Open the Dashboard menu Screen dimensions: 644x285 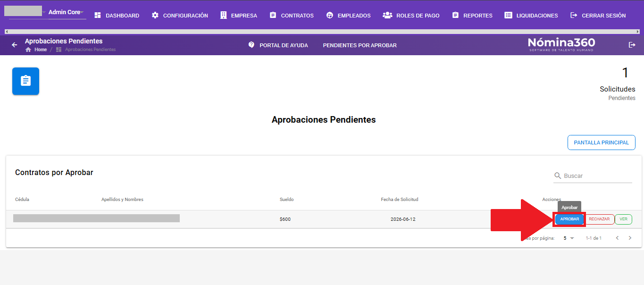click(117, 16)
